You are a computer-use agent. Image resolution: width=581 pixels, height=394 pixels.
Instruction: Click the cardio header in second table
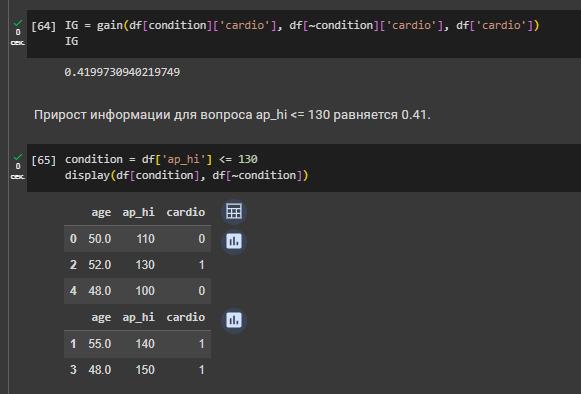point(186,317)
